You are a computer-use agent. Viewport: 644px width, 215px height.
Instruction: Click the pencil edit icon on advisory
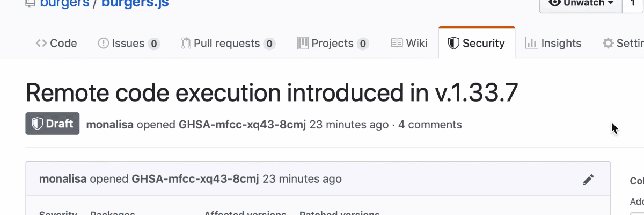[588, 180]
